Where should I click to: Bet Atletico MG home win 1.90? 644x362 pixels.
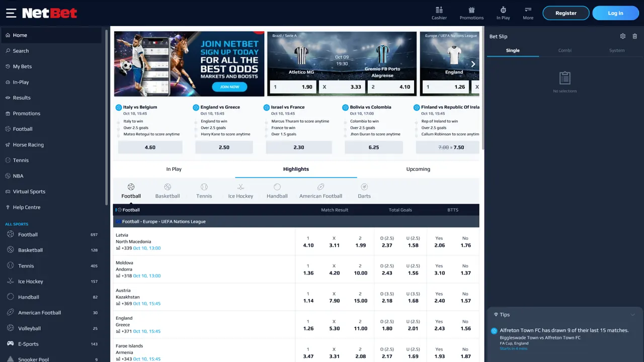[292, 87]
